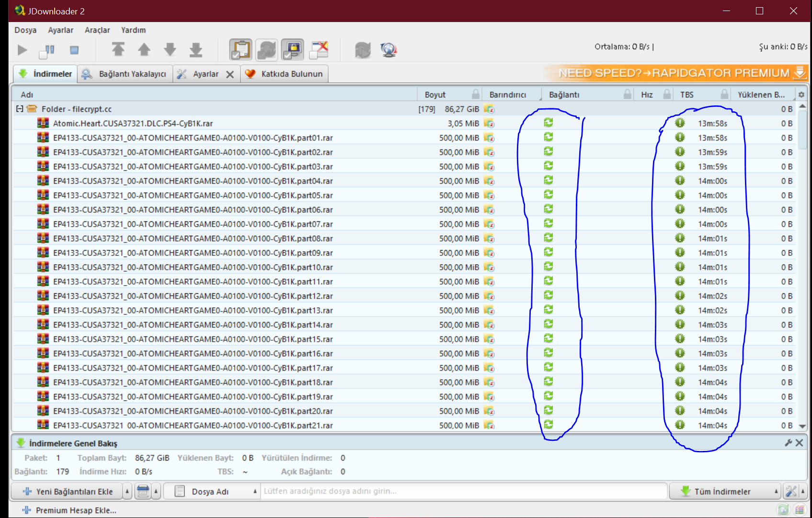Viewport: 812px width, 518px height.
Task: Click the Rapidgator Premium speed banner
Action: click(676, 73)
